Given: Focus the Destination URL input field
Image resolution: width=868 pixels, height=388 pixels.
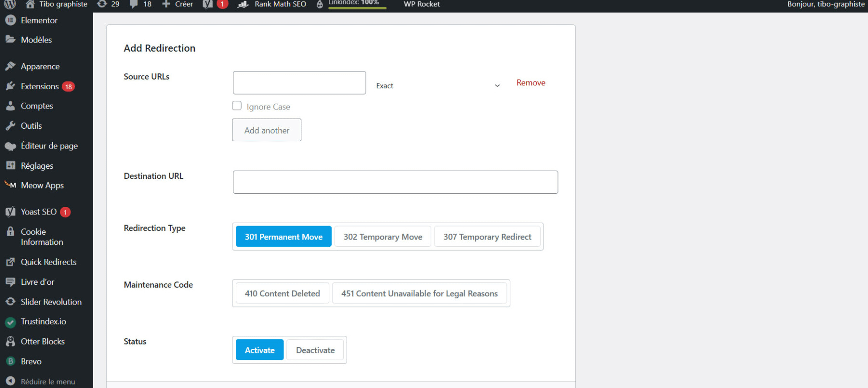Looking at the screenshot, I should pos(395,182).
